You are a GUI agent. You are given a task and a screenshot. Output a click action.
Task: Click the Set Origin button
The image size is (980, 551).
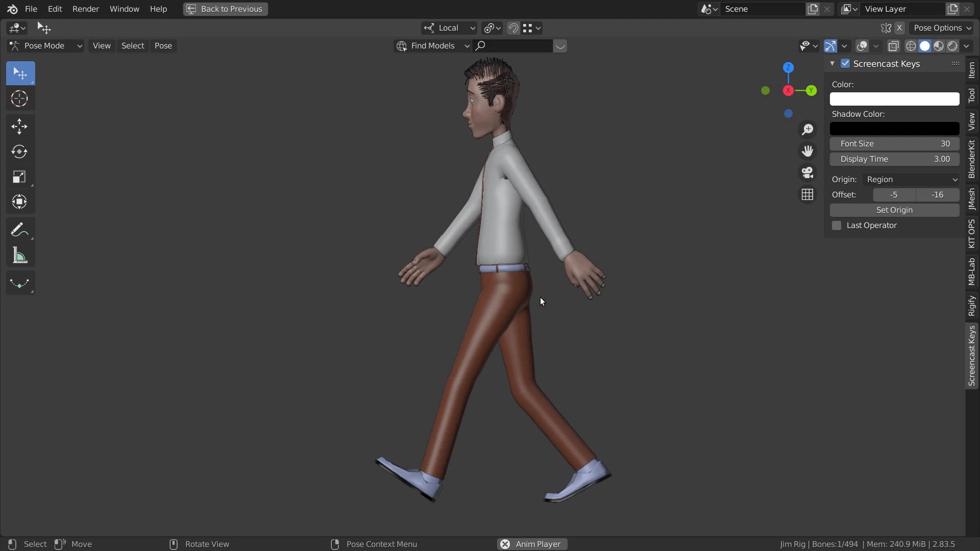point(894,210)
